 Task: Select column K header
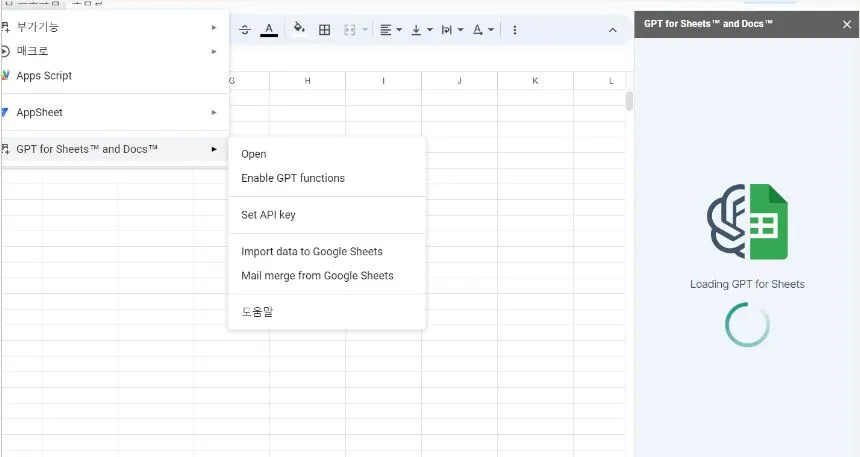[x=535, y=81]
